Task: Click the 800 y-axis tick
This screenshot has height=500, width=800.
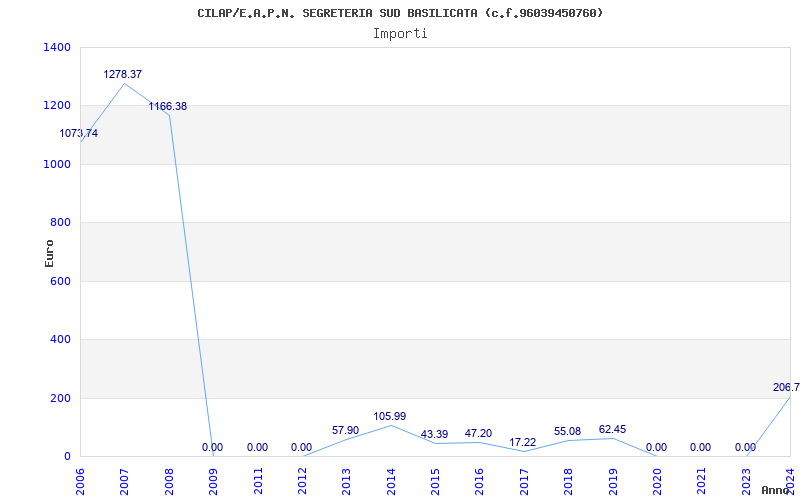Action: [x=63, y=222]
